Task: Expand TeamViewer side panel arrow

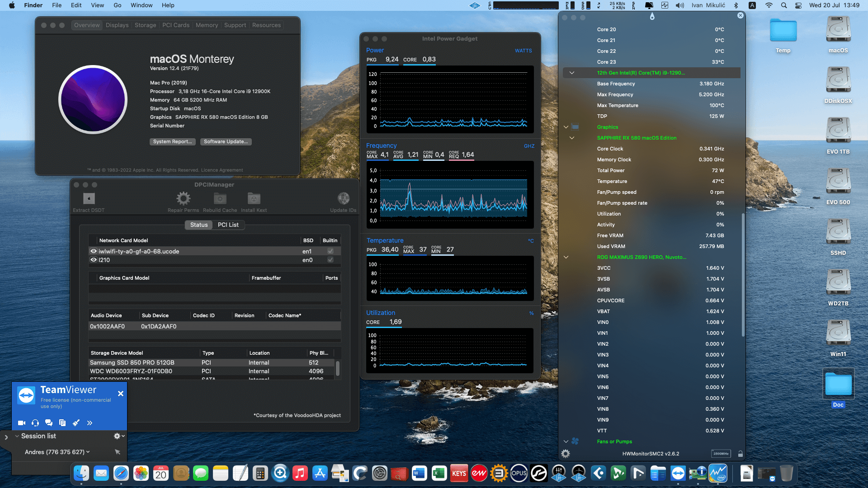Action: coord(6,437)
